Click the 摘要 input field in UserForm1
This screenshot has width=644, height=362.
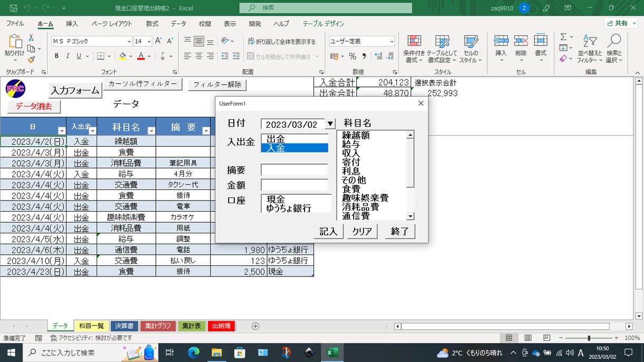pos(295,170)
